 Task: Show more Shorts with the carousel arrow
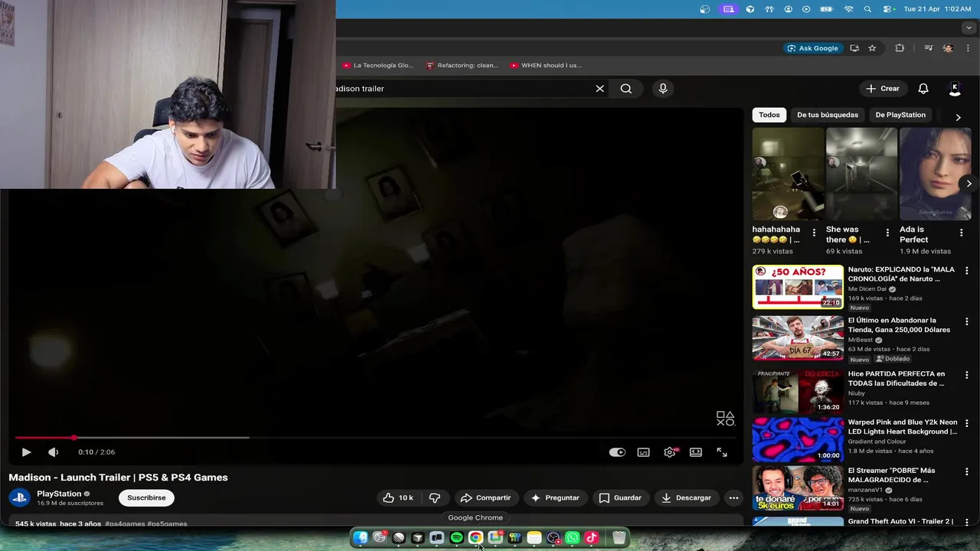tap(969, 184)
